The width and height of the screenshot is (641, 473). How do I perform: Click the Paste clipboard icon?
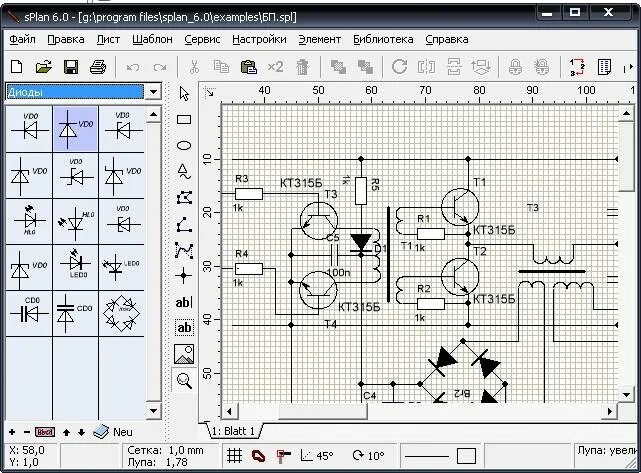point(249,67)
